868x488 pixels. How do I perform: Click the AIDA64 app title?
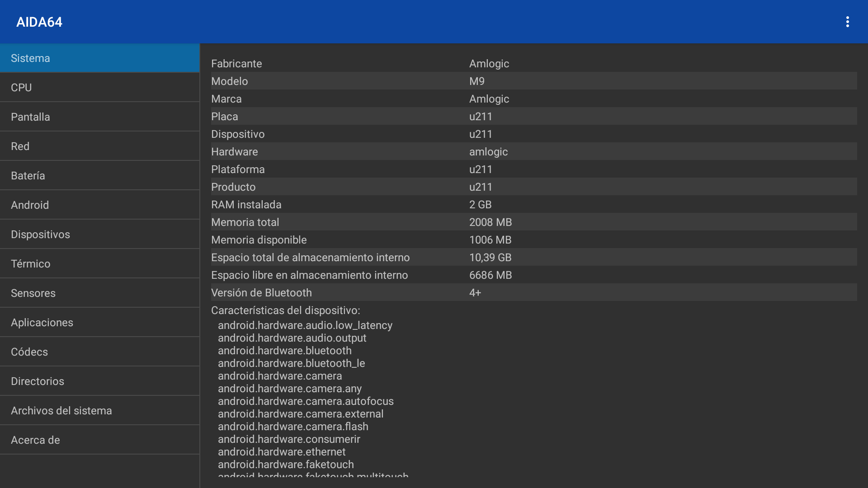39,22
